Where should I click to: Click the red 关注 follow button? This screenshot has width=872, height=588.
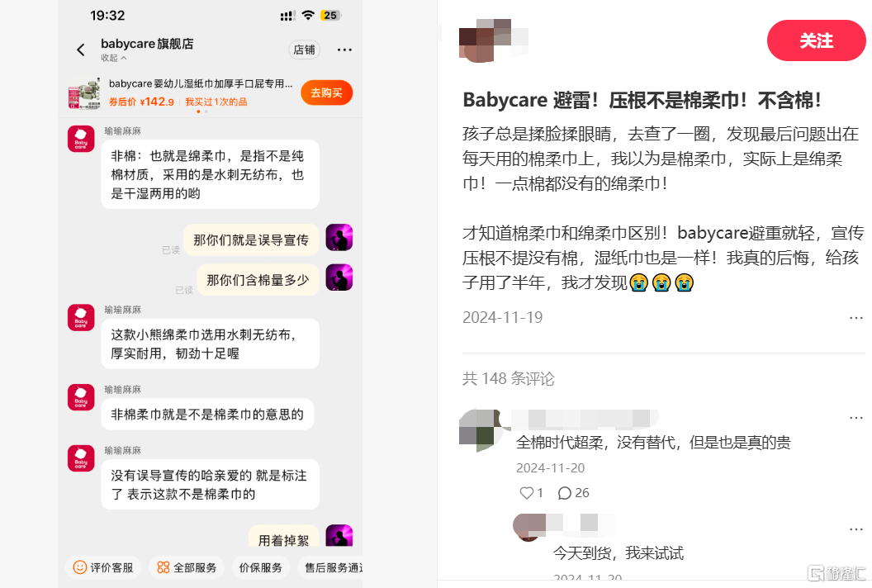(x=816, y=40)
